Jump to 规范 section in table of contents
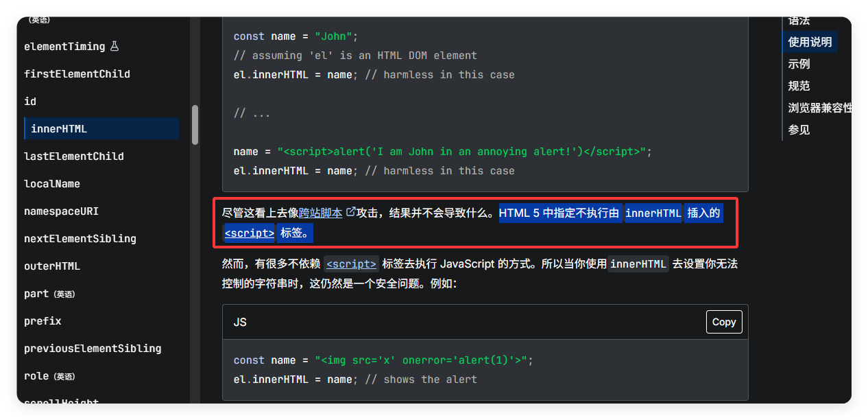 [799, 86]
